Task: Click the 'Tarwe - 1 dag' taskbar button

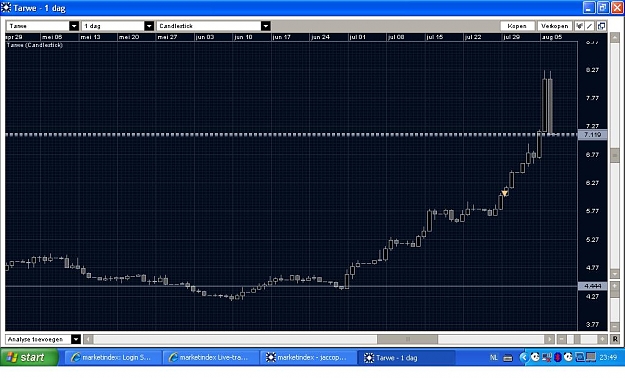Action: pyautogui.click(x=406, y=358)
